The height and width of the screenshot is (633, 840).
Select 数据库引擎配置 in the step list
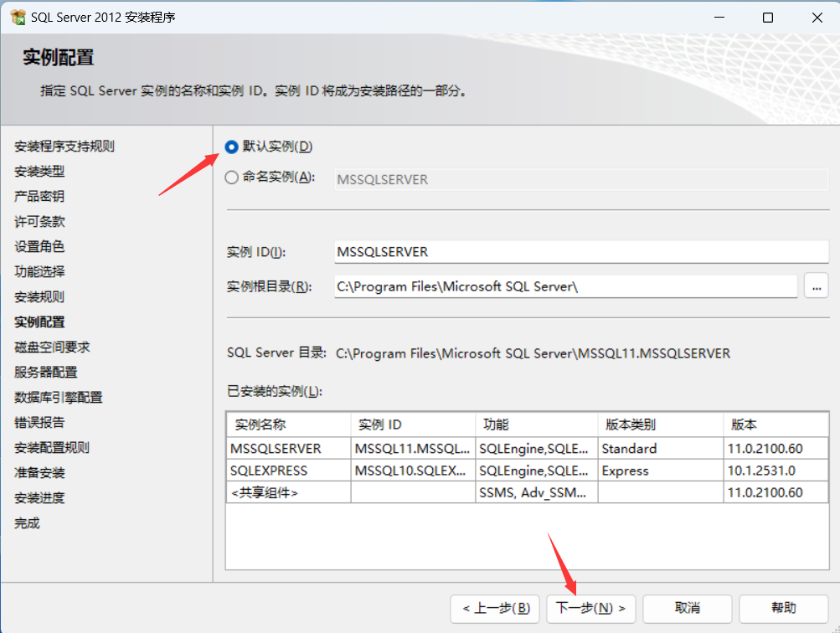coord(58,398)
